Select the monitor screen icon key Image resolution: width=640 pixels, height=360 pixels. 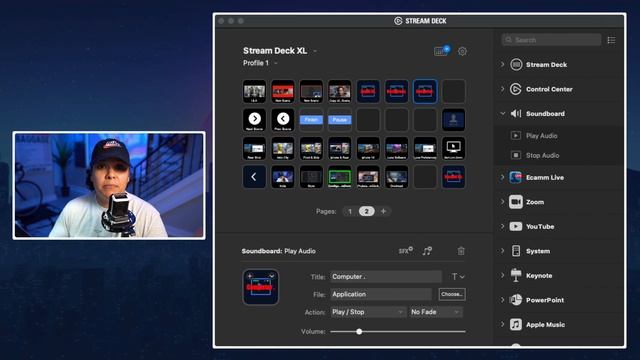coord(453,148)
